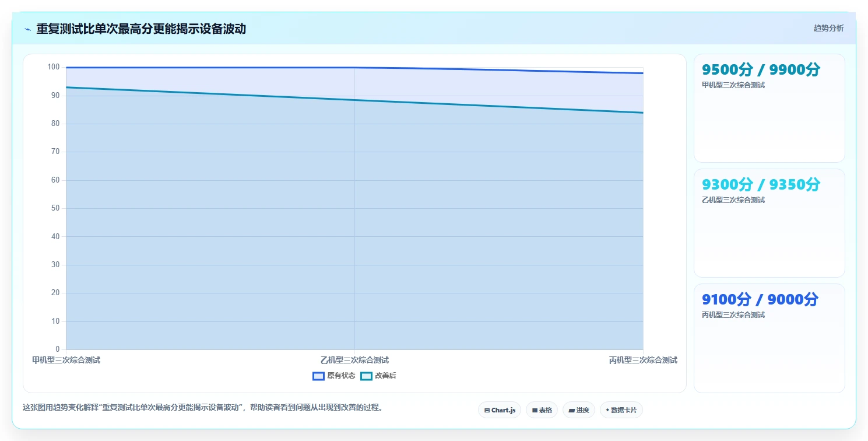Click the 进度 tag

[x=579, y=410]
